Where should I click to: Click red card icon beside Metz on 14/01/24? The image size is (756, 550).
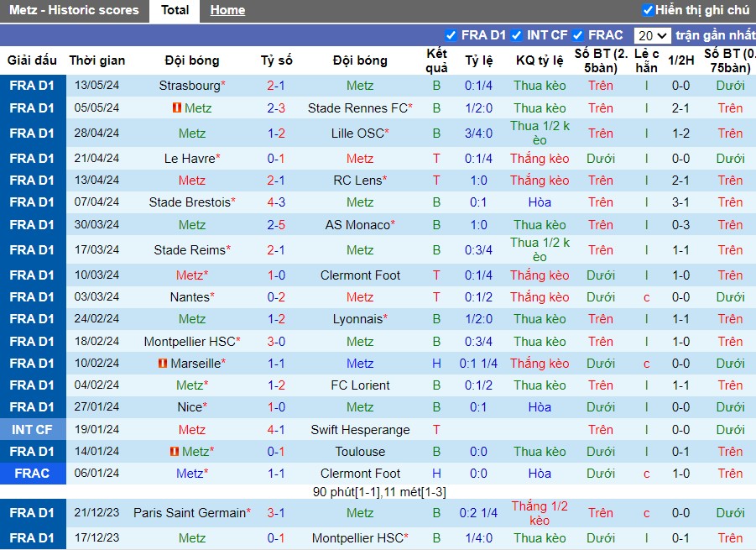coord(175,451)
